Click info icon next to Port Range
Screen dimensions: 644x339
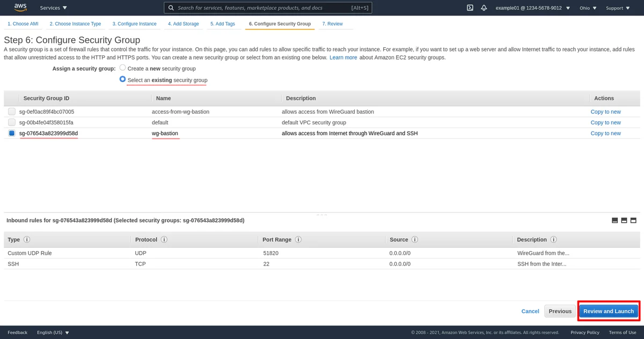298,240
